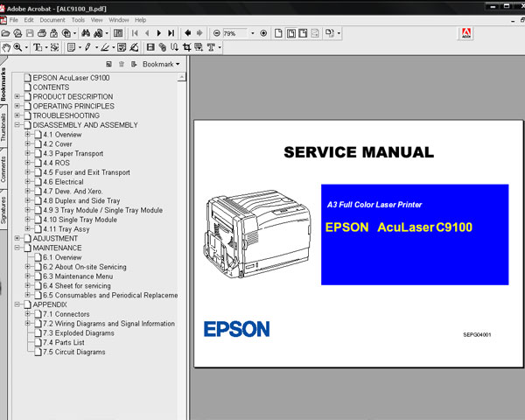
Task: Jump to the last page
Action: [171, 33]
